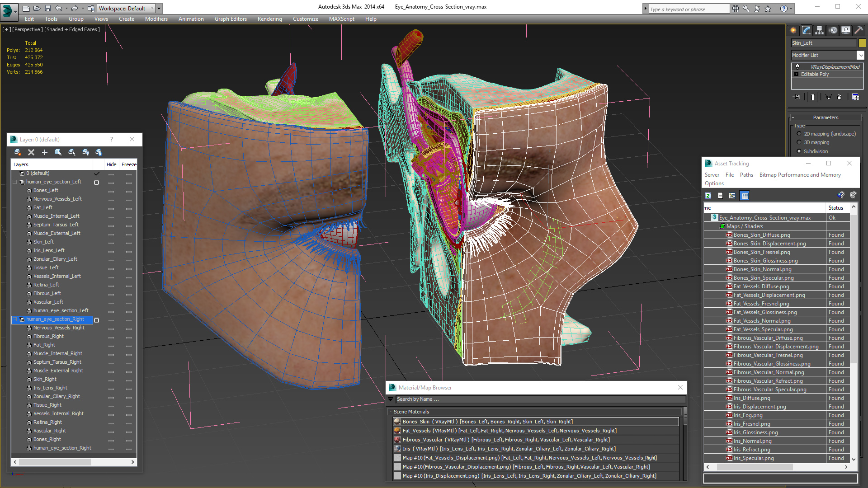Expand the Editable Poly stack entry
Image resolution: width=868 pixels, height=488 pixels.
pyautogui.click(x=797, y=74)
